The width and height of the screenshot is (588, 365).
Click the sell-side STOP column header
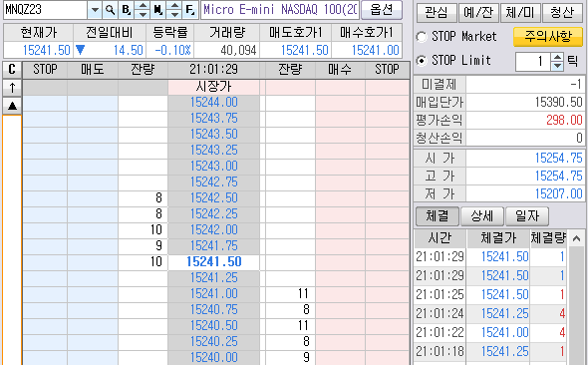pos(45,70)
